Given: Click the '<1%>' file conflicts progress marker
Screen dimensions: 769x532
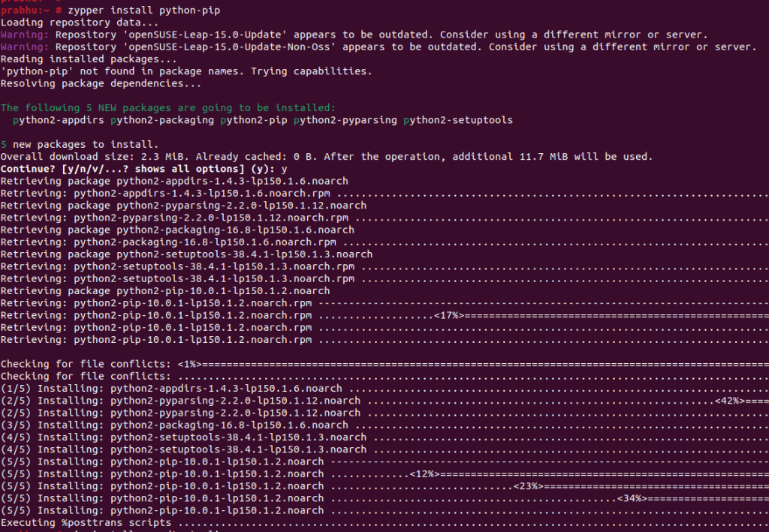Looking at the screenshot, I should 190,365.
